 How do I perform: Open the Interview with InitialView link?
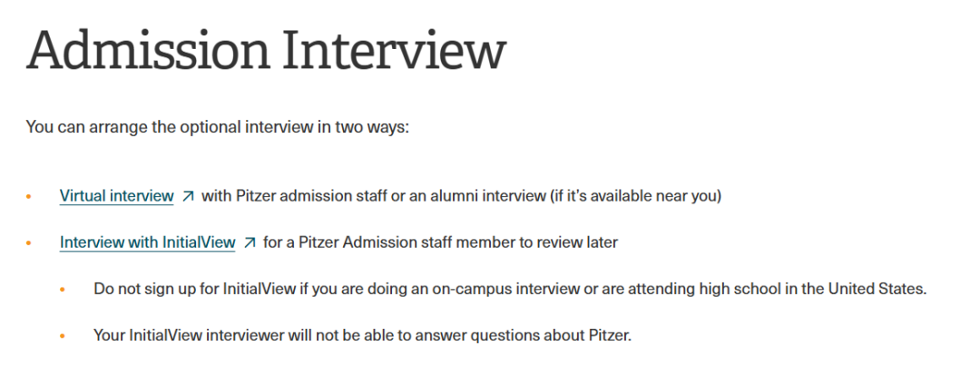148,242
